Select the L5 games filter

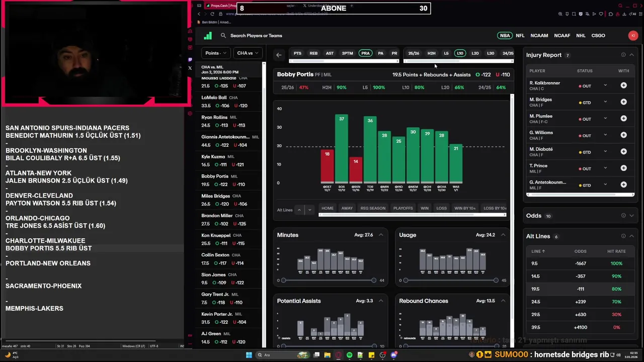(446, 53)
